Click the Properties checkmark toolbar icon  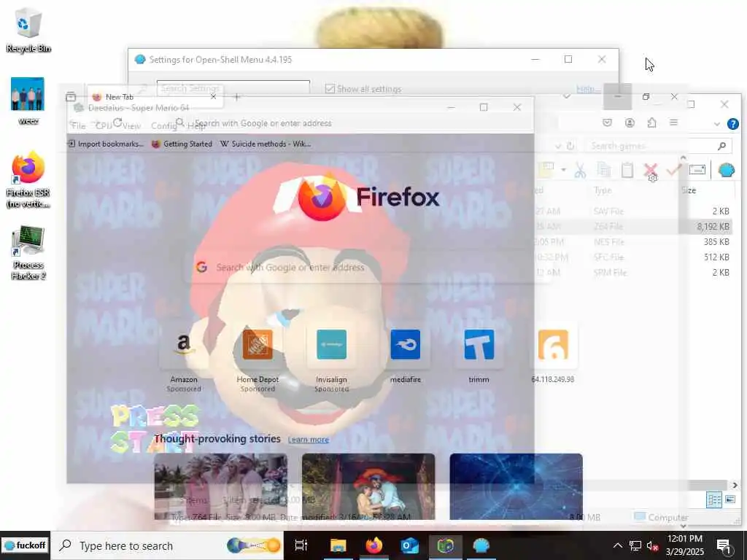coord(673,170)
